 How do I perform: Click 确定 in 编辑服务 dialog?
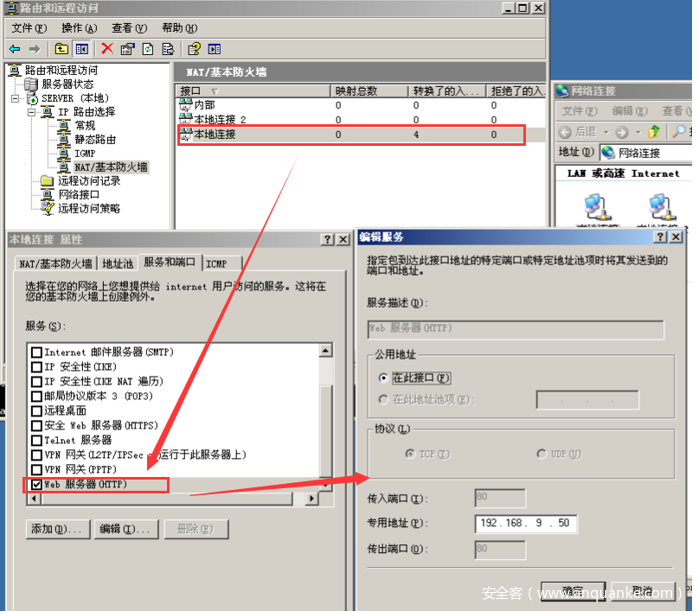pyautogui.click(x=573, y=591)
